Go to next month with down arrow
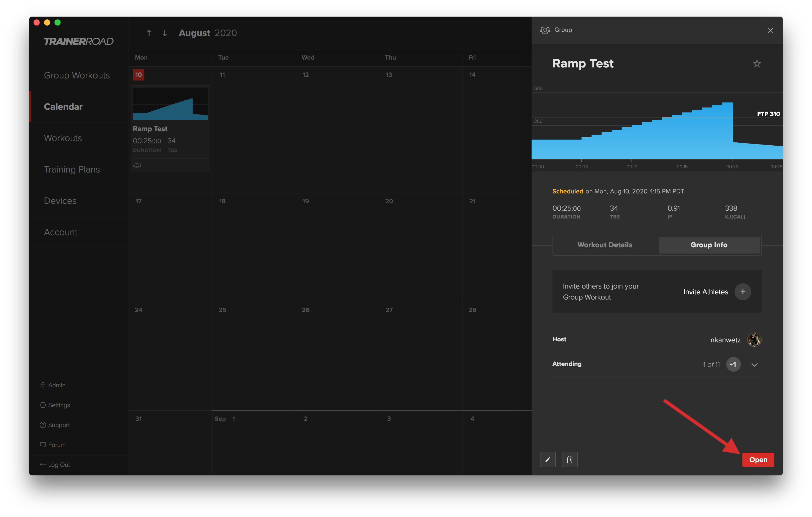 pyautogui.click(x=165, y=33)
